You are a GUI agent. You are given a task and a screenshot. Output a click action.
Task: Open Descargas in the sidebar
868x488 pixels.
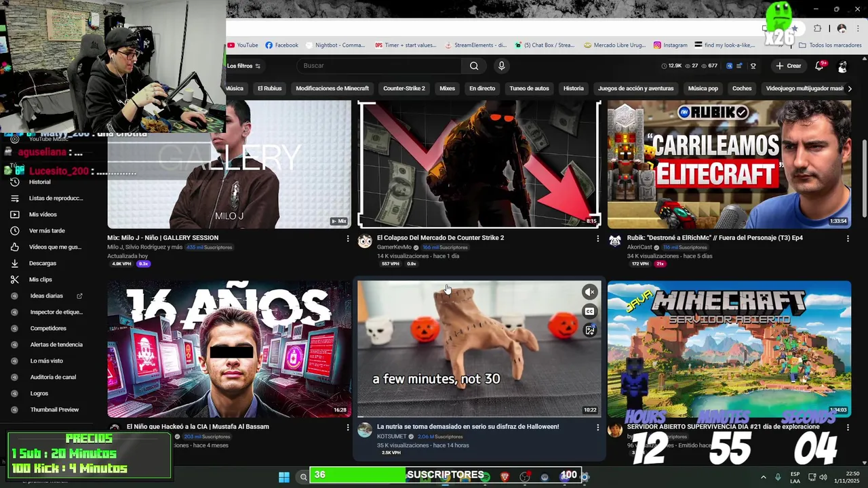click(x=43, y=263)
